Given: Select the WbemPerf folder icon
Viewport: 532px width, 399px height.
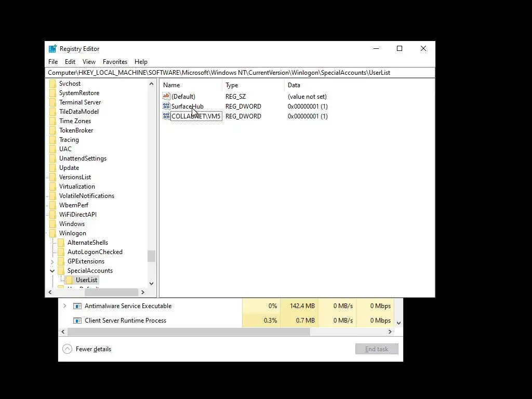Looking at the screenshot, I should click(52, 205).
